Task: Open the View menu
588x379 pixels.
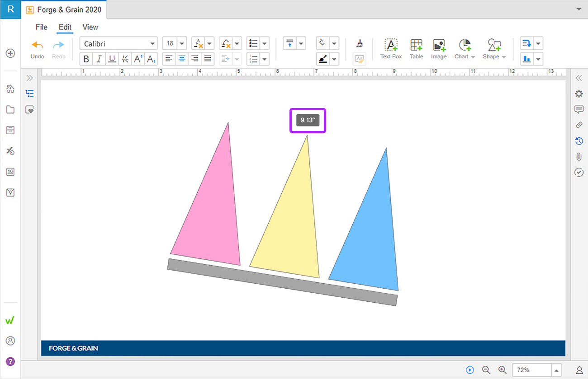Action: click(90, 27)
